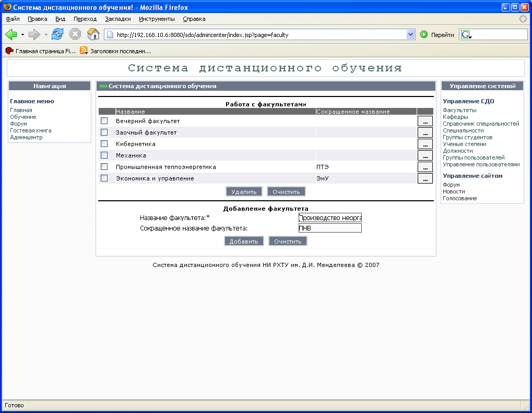This screenshot has height=413, width=532.
Task: Open the Справка menu
Action: [194, 19]
